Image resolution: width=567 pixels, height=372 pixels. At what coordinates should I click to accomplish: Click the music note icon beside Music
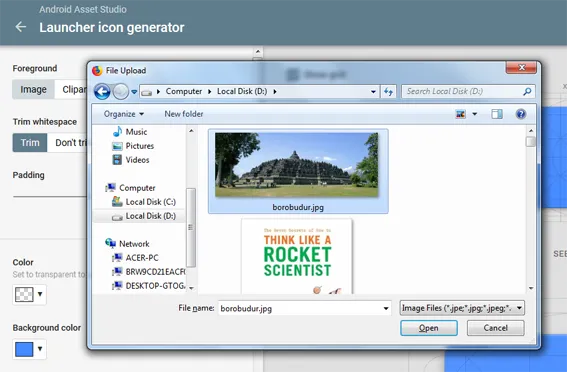point(117,131)
